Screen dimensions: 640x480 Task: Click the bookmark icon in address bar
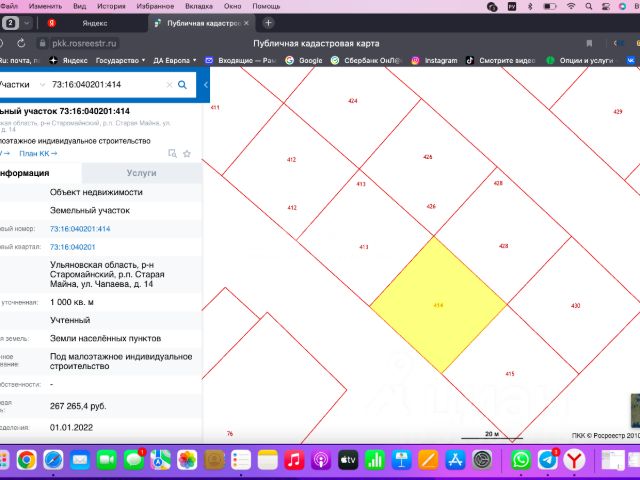pos(589,43)
